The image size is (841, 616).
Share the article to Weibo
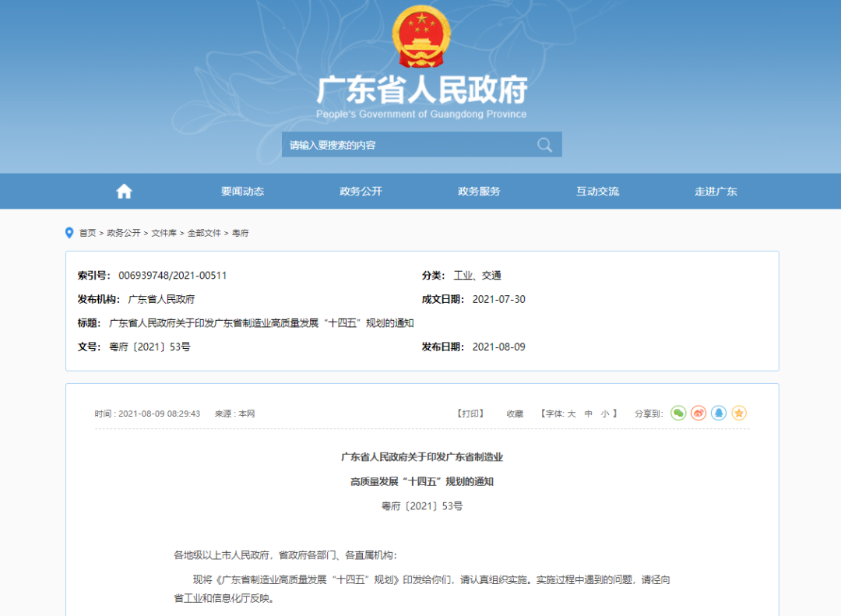pos(698,414)
